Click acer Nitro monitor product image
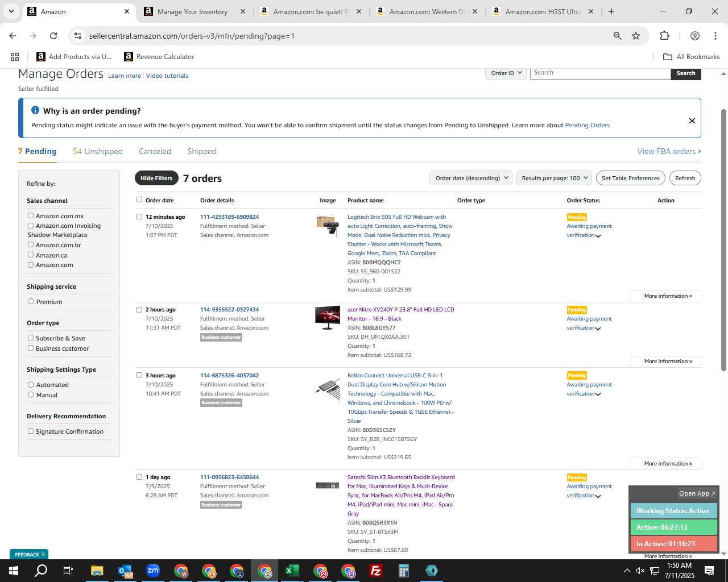This screenshot has width=728, height=582. [328, 318]
